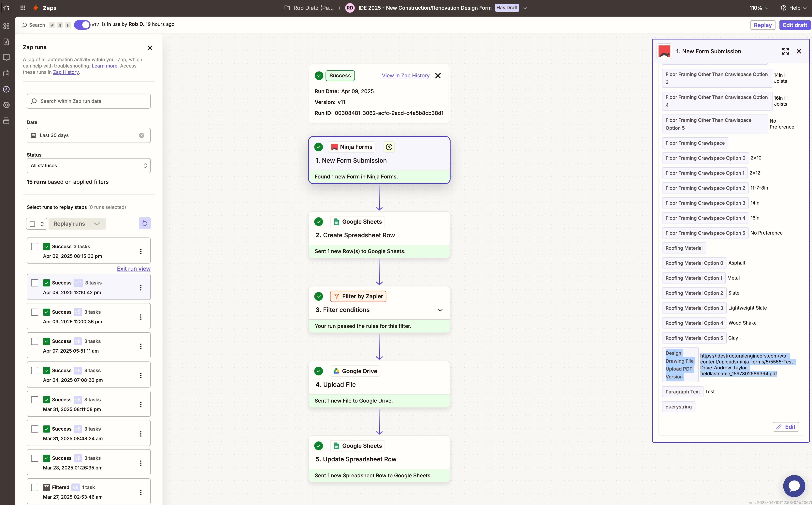Close the Success run summary card
Image resolution: width=812 pixels, height=505 pixels.
[x=438, y=76]
